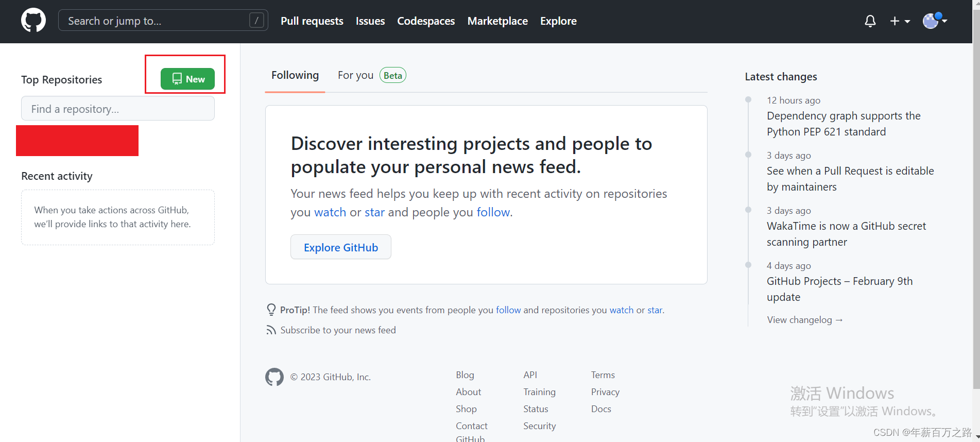Viewport: 980px width, 442px height.
Task: Open Pull requests in the header
Action: click(312, 21)
